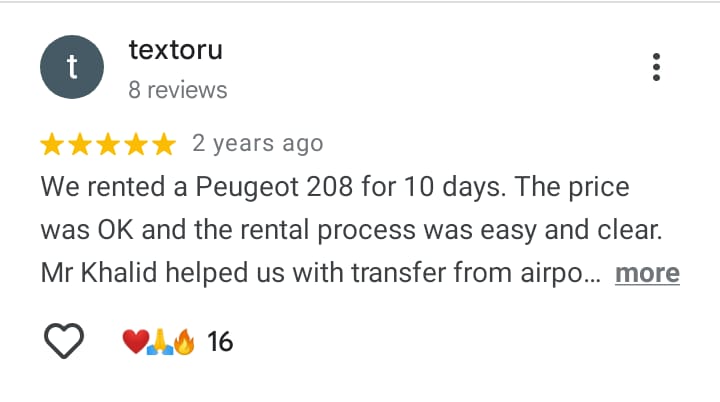The image size is (720, 402).
Task: Click the third yellow rating star
Action: coord(108,144)
